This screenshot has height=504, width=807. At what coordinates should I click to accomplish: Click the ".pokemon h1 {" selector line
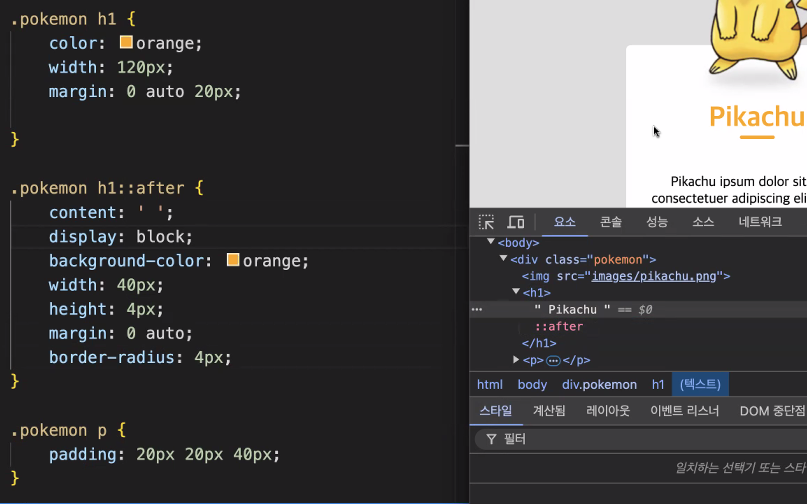pyautogui.click(x=73, y=19)
